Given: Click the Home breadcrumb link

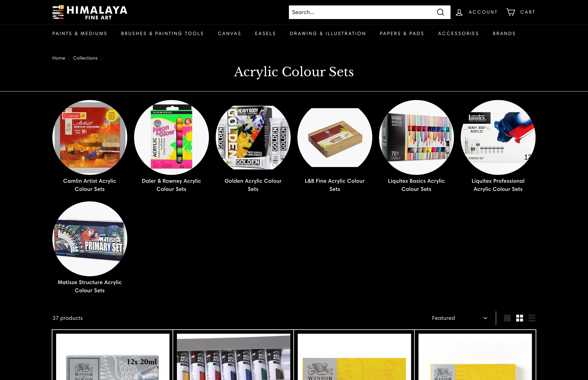Looking at the screenshot, I should pyautogui.click(x=58, y=57).
